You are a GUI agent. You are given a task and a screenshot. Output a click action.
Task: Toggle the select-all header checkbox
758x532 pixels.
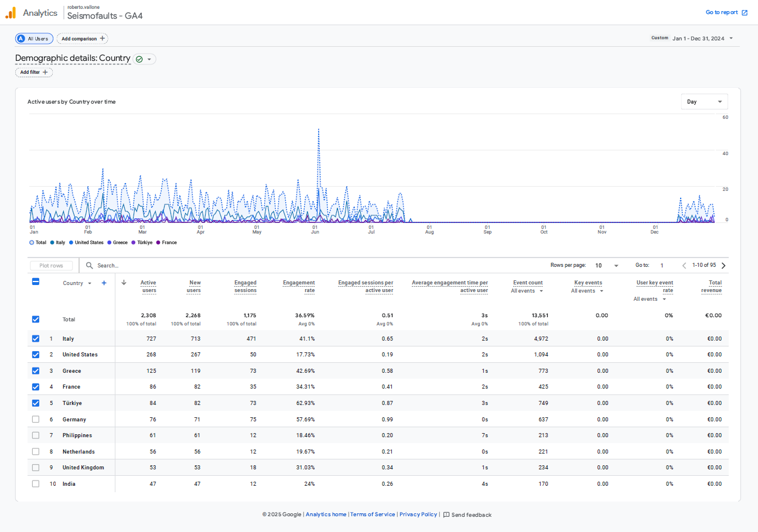[x=36, y=282]
